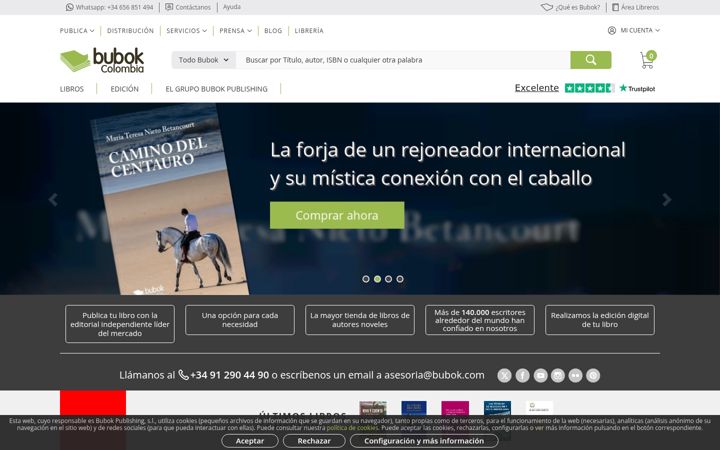The height and width of the screenshot is (450, 720).
Task: Open the Instagram social icon
Action: tap(558, 376)
